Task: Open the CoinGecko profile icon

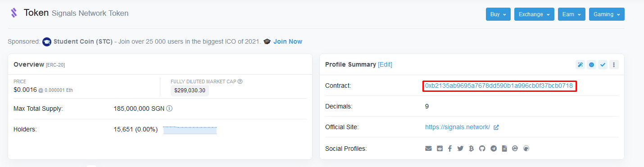Action: pos(526,149)
